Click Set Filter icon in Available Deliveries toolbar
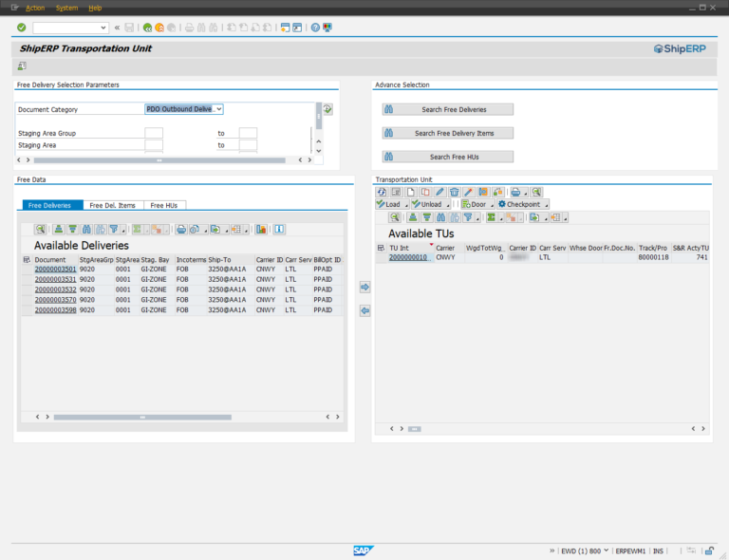 point(114,229)
